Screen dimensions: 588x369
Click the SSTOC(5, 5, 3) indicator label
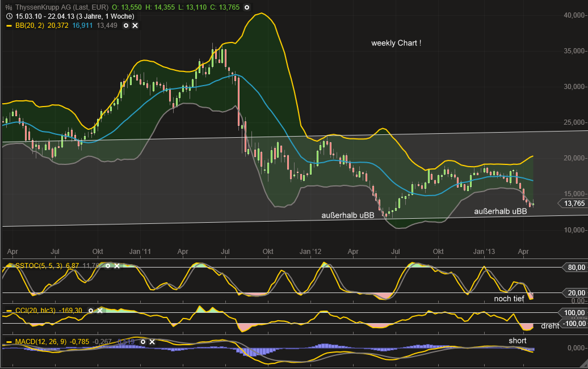coord(39,266)
